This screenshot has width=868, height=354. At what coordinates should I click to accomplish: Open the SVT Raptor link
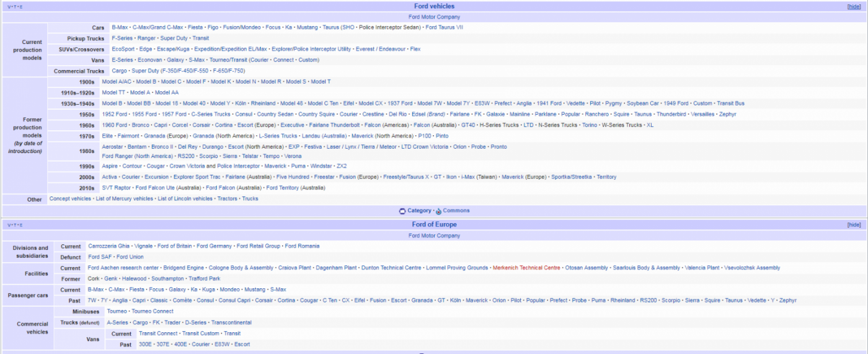tap(116, 188)
